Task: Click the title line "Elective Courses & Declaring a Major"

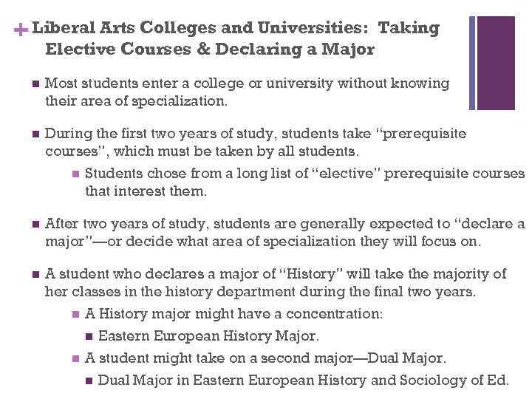Action: (210, 50)
